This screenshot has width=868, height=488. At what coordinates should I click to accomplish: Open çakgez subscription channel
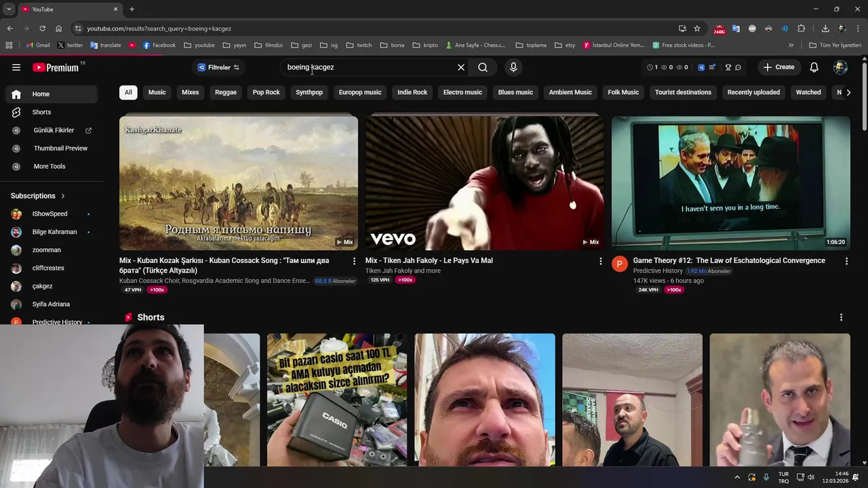click(51, 286)
